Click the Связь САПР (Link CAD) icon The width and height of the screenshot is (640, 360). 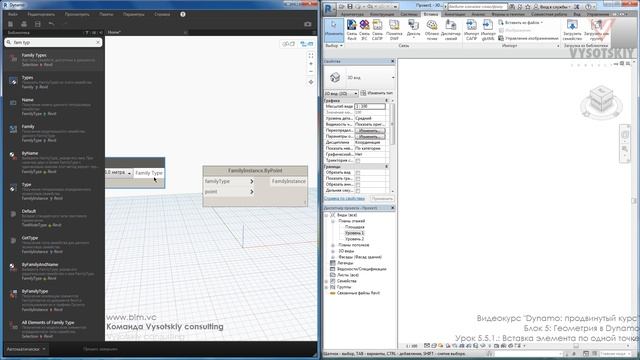pos(377,30)
